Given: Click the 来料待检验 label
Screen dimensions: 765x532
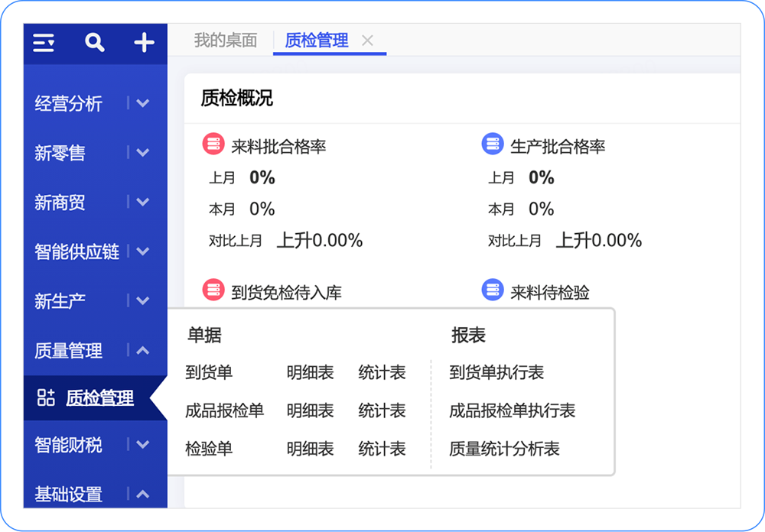Looking at the screenshot, I should tap(550, 293).
